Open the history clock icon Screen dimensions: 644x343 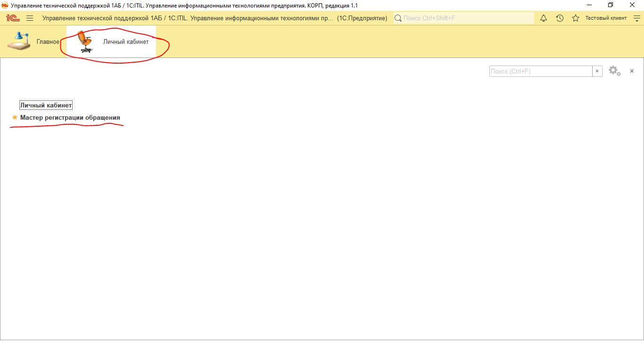pos(560,18)
